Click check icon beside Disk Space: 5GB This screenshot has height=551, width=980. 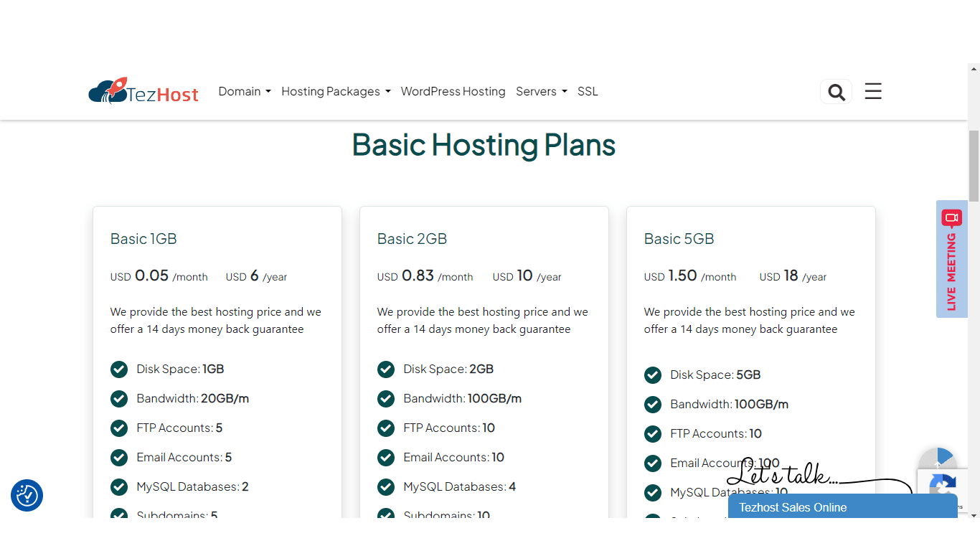tap(653, 375)
